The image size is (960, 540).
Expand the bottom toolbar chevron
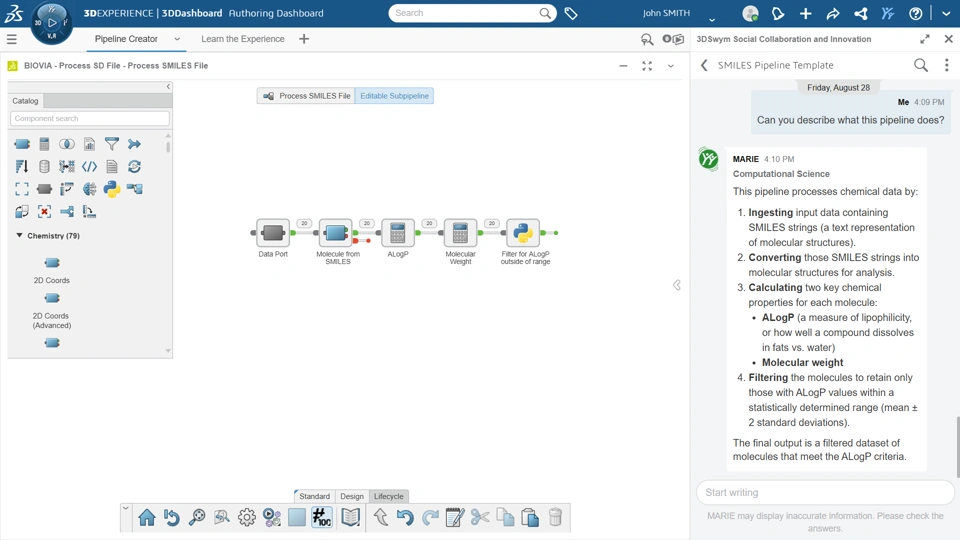126,508
